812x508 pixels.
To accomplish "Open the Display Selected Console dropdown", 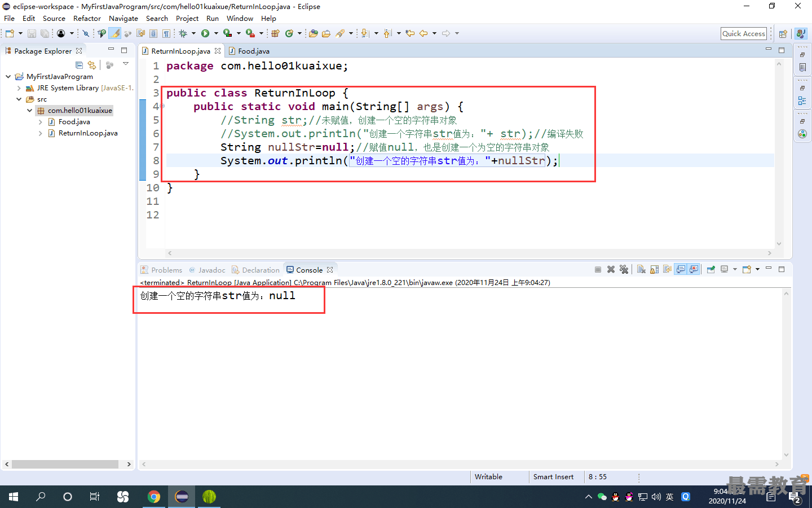I will pos(735,269).
